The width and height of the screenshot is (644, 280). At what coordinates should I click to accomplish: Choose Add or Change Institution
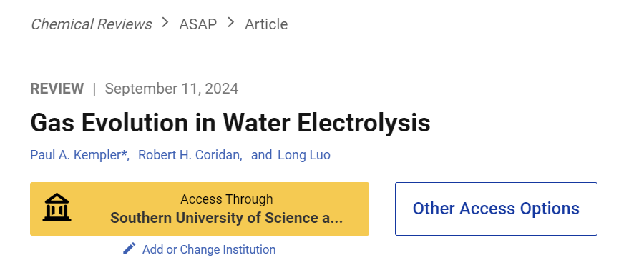click(x=209, y=249)
